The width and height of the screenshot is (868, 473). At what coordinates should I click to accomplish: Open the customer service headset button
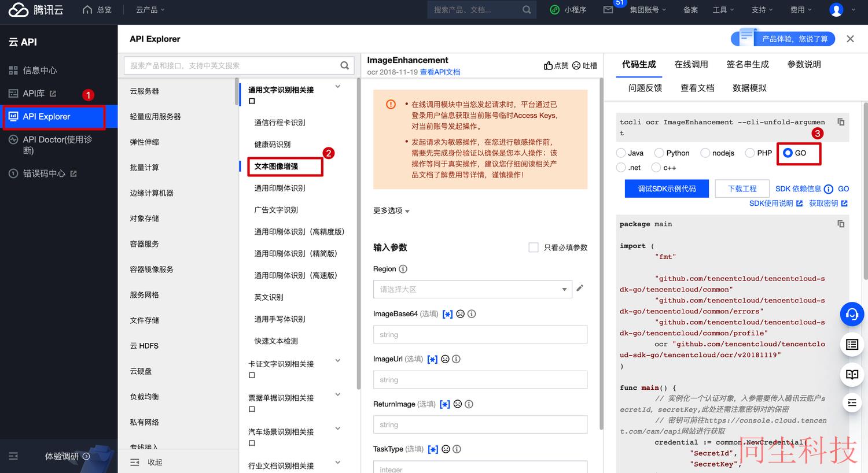coord(852,314)
